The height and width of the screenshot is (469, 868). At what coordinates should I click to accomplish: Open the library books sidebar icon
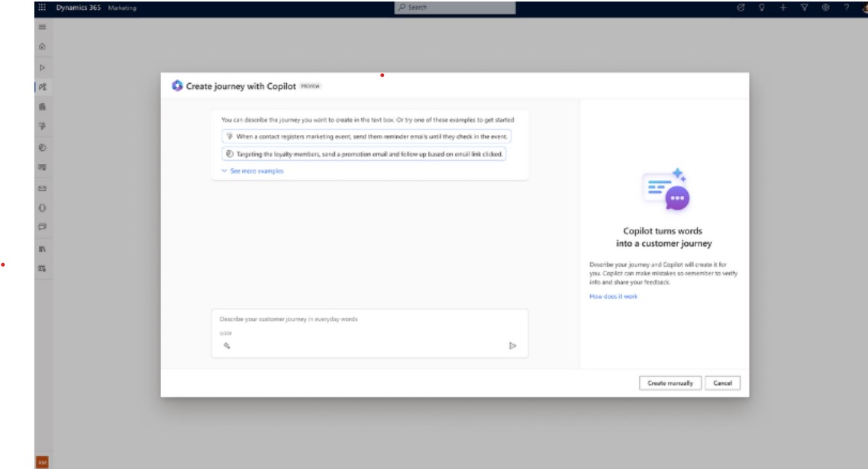tap(42, 249)
